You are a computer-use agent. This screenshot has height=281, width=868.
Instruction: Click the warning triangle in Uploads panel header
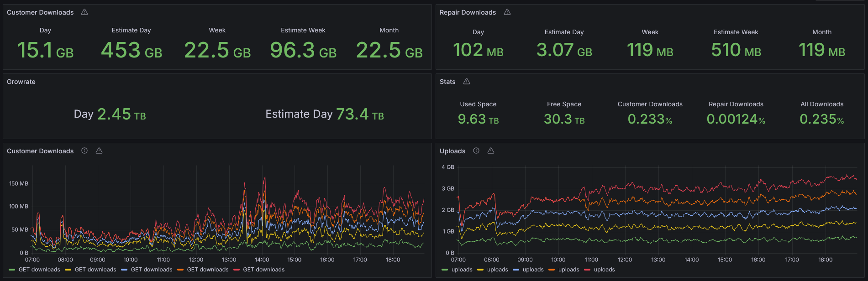click(491, 151)
